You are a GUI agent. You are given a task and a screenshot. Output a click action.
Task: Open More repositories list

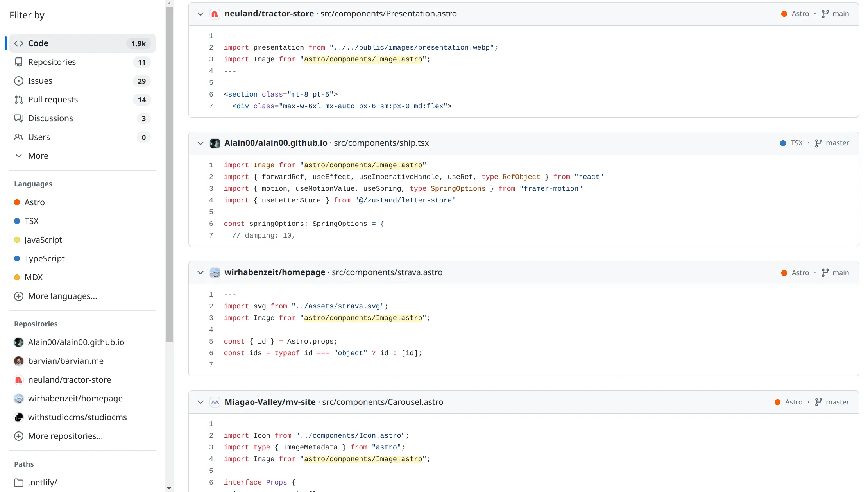tap(65, 436)
